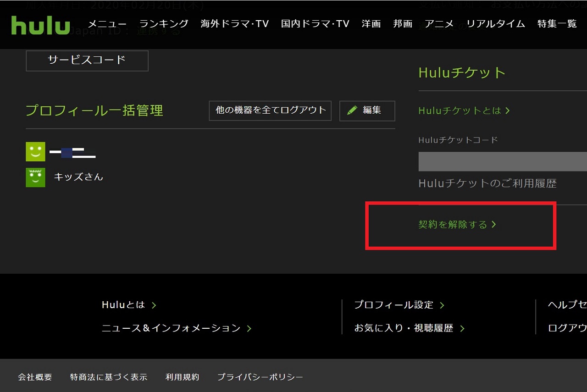Open お気に入り・視聴履歴 footer link

[x=409, y=328]
